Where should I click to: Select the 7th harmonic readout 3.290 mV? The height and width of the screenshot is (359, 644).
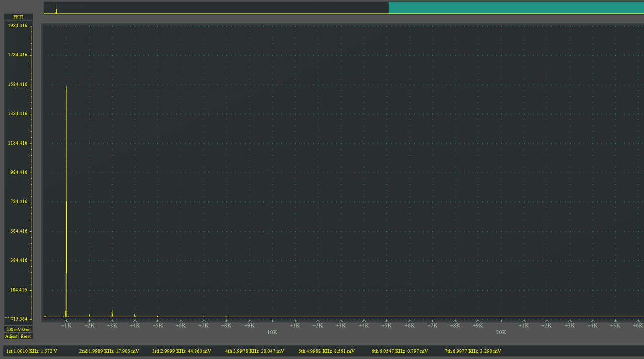473,351
